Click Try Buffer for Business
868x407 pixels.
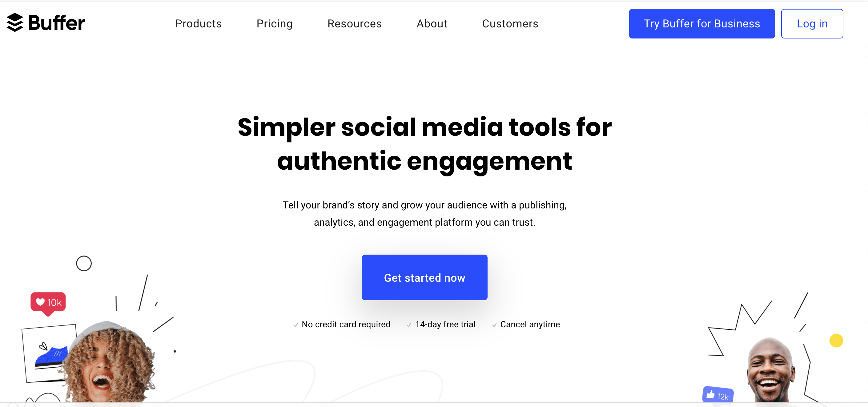tap(702, 23)
